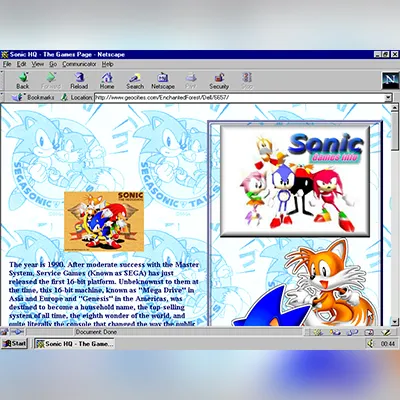Click the Location page proxy icon
400x400 pixels.
coord(64,97)
